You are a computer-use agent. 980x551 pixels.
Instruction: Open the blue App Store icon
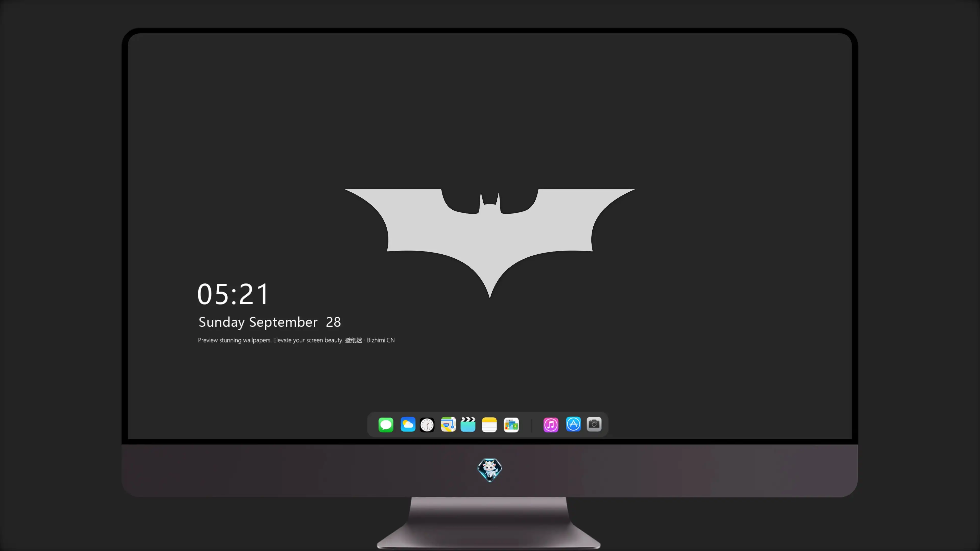pos(573,424)
